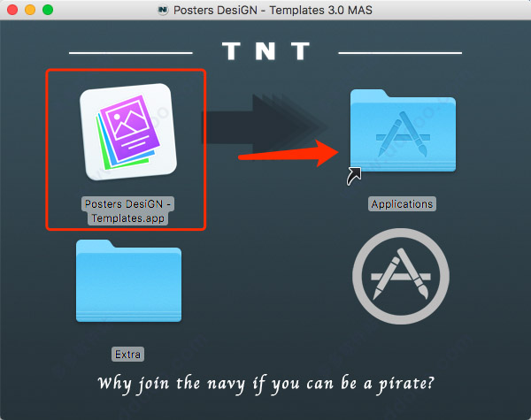
Task: Select the 'Extra' folder name label
Action: click(x=127, y=355)
